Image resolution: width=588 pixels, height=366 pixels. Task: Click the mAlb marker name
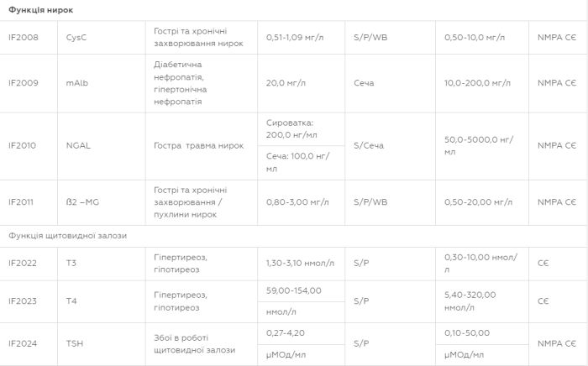(77, 83)
